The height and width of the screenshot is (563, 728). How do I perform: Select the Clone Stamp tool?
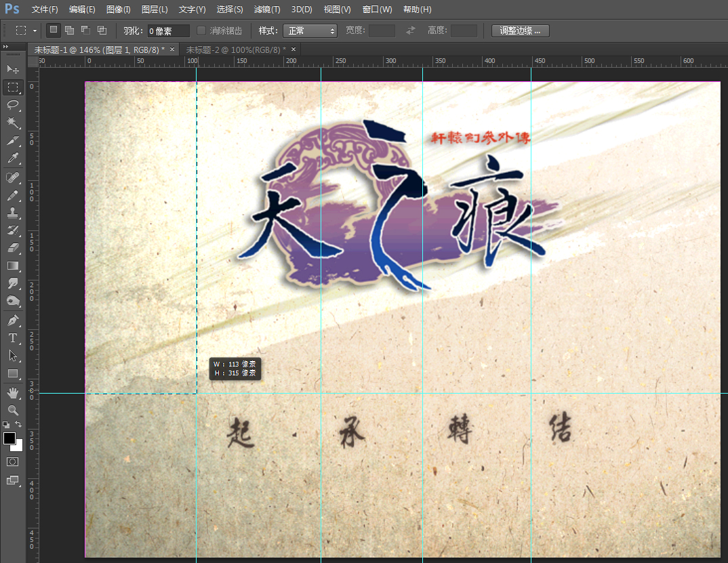12,213
